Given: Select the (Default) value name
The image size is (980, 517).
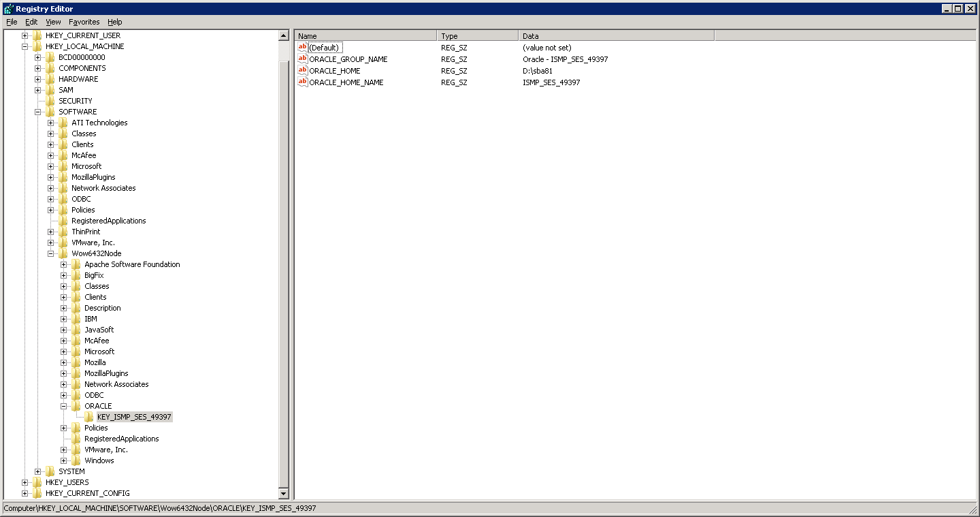Looking at the screenshot, I should pos(324,48).
